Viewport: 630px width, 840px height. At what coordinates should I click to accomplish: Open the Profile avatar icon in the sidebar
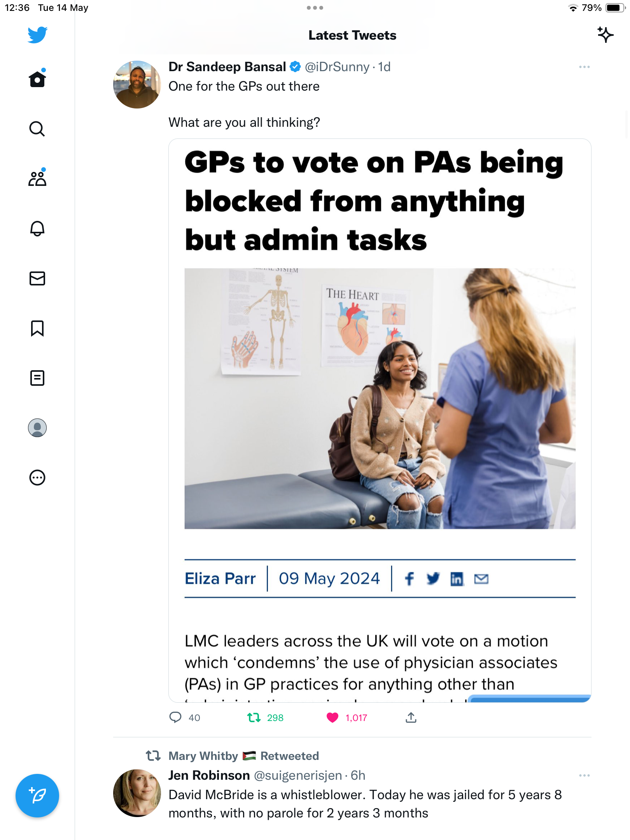[37, 428]
